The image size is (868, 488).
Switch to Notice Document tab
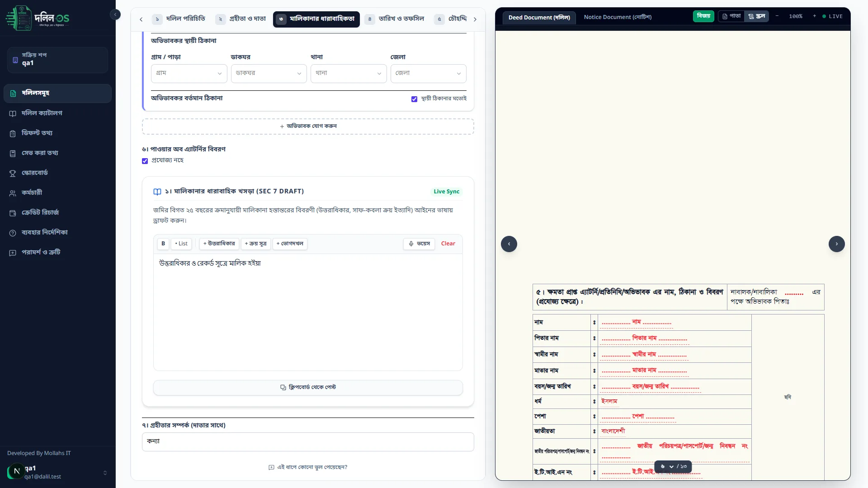point(617,17)
